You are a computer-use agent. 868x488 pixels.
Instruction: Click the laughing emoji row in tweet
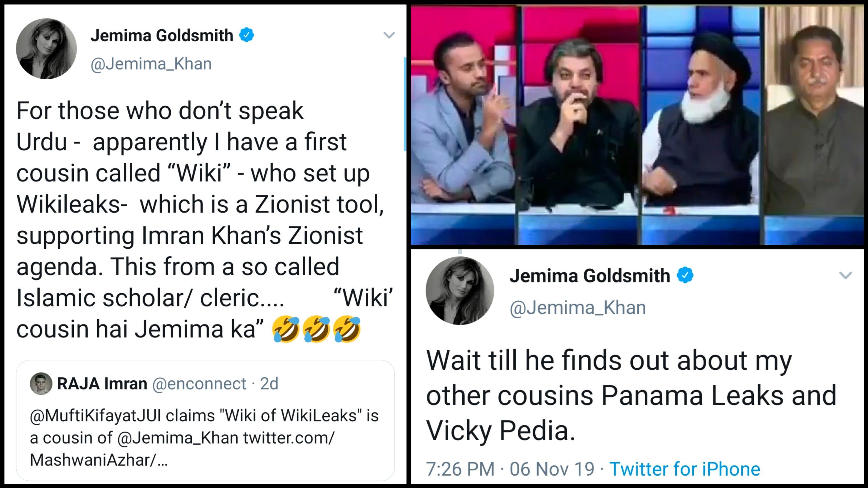pos(317,329)
